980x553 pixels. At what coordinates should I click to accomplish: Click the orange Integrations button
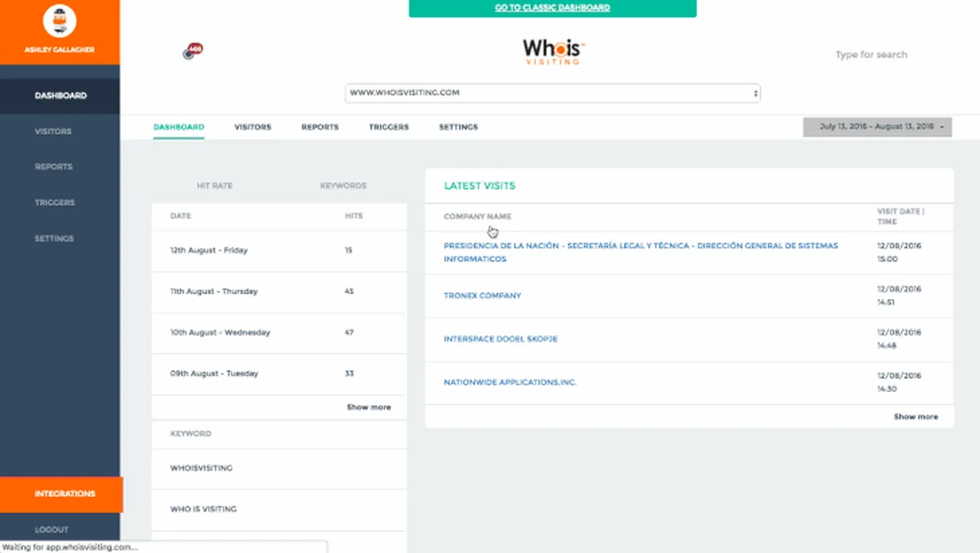pos(61,494)
